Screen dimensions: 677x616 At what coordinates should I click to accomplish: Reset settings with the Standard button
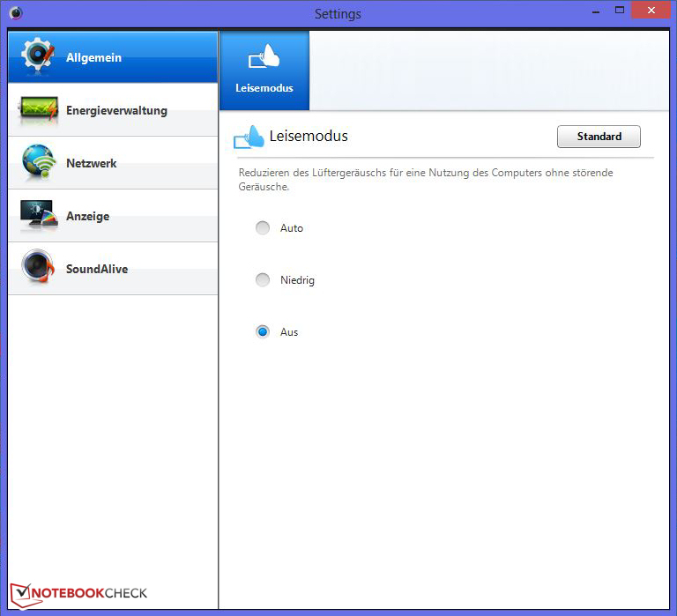[599, 137]
